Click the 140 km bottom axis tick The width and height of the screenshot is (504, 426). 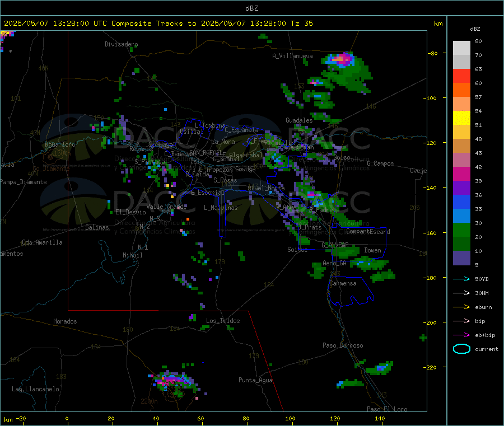[380, 418]
